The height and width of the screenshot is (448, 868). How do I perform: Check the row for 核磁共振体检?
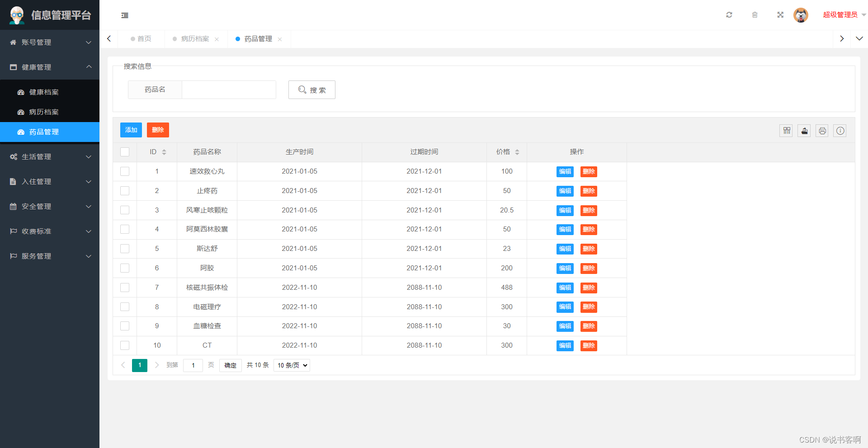(125, 288)
